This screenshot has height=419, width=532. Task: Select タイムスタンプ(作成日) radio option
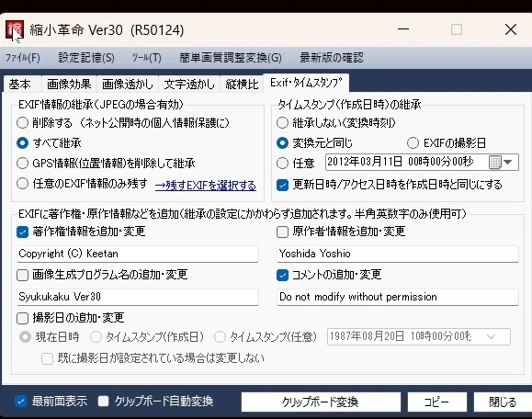(x=96, y=337)
